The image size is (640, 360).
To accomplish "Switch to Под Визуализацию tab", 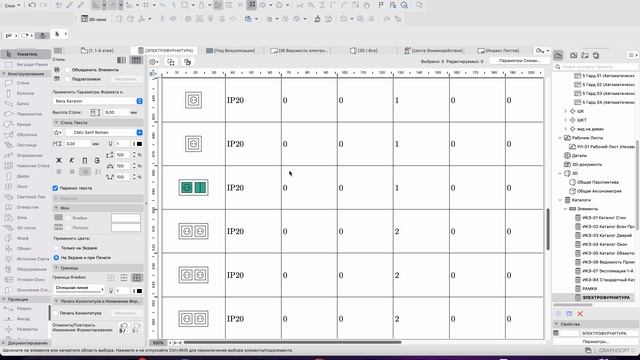I will pyautogui.click(x=230, y=51).
